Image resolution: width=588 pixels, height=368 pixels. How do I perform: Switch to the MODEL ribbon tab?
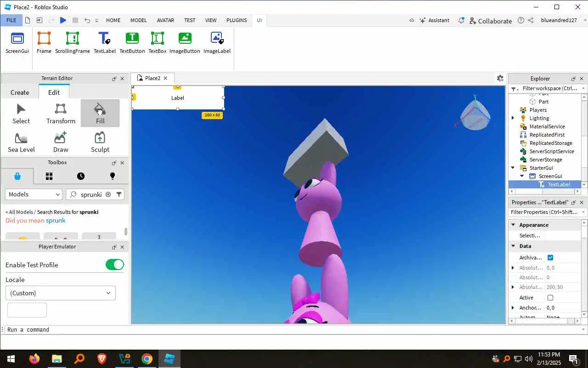138,20
